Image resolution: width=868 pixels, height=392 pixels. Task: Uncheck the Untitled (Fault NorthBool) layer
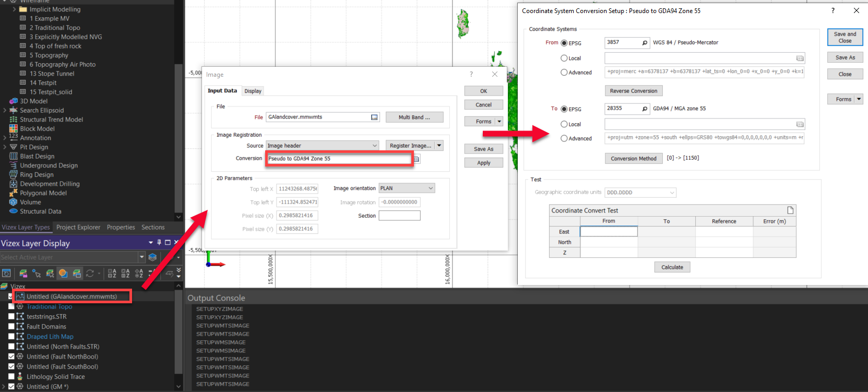(11, 357)
